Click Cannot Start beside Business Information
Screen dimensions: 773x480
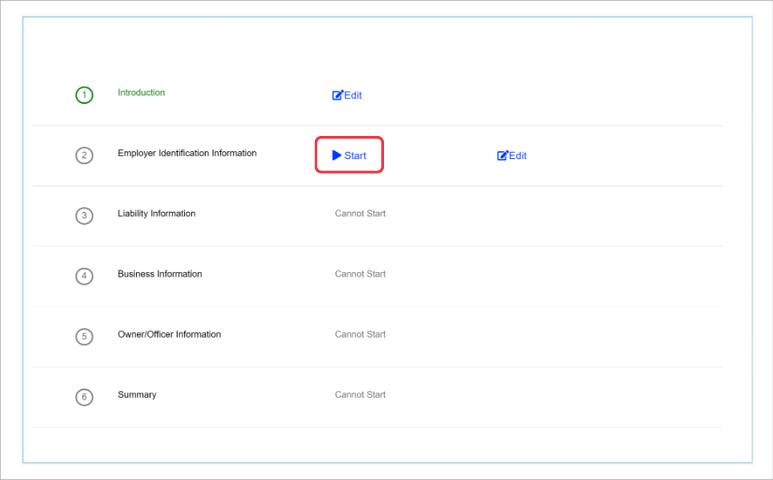(360, 274)
